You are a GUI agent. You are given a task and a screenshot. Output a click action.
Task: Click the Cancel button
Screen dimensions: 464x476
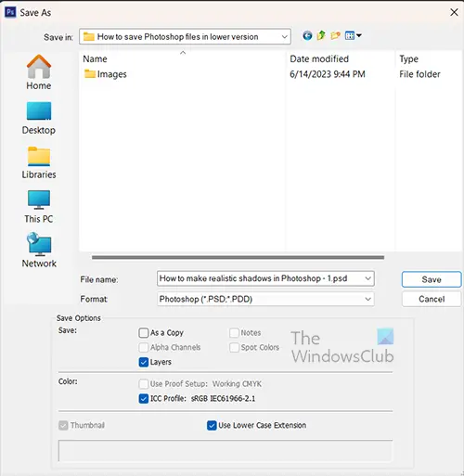(x=432, y=299)
